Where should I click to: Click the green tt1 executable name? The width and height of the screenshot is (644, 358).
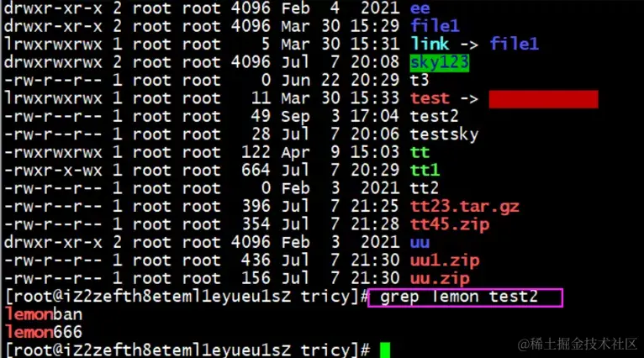tap(425, 171)
